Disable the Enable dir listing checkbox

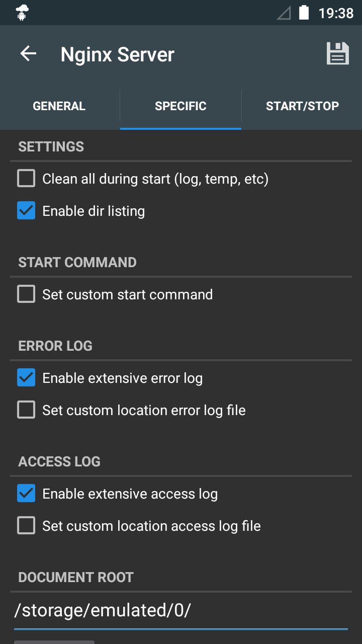tap(26, 210)
